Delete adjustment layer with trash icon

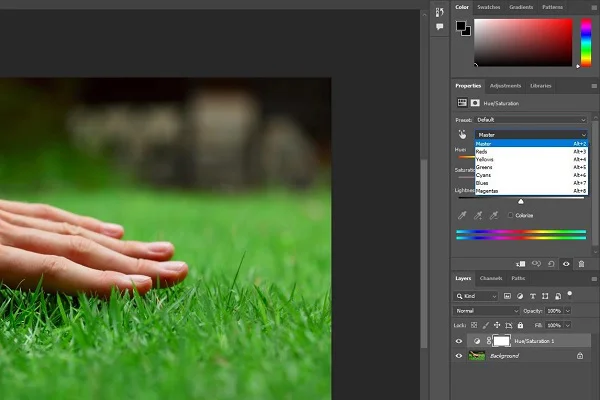click(581, 264)
